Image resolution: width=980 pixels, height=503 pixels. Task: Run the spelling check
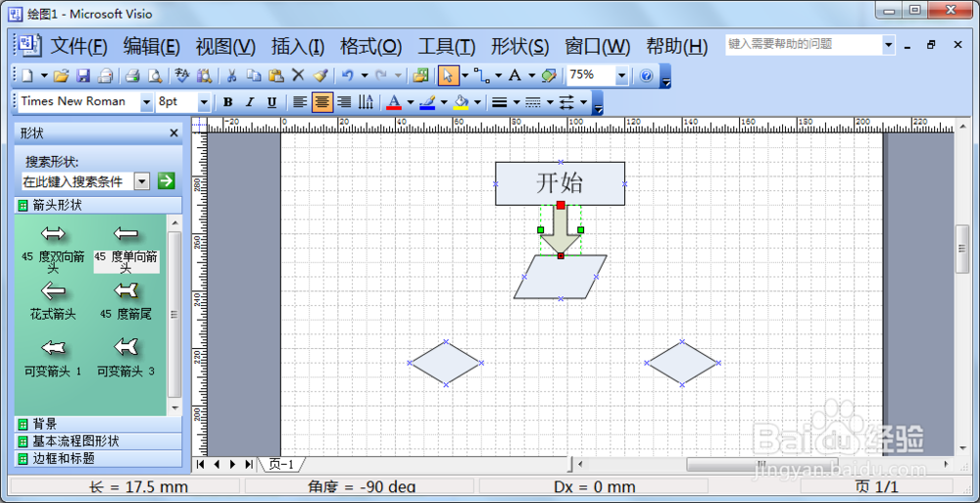182,75
